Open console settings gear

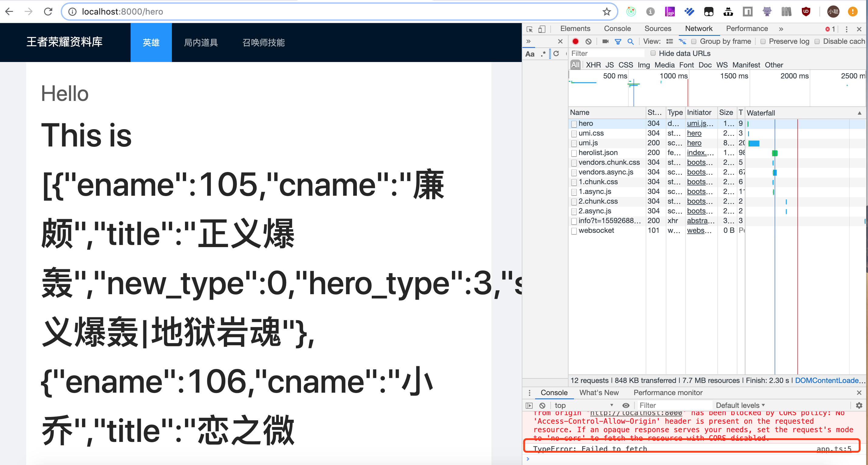click(859, 405)
